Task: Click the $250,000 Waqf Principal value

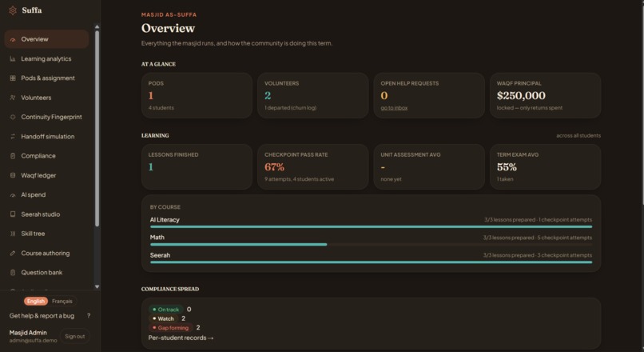Action: (521, 95)
